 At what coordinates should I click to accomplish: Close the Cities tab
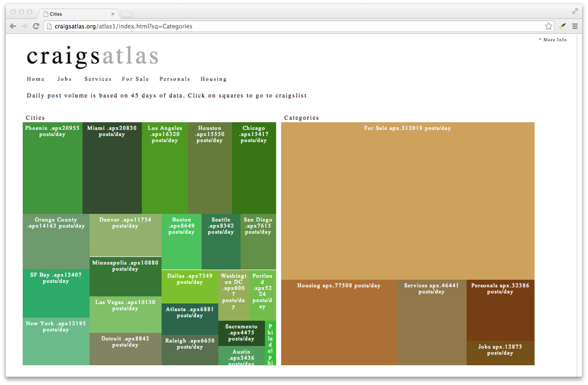(x=113, y=14)
